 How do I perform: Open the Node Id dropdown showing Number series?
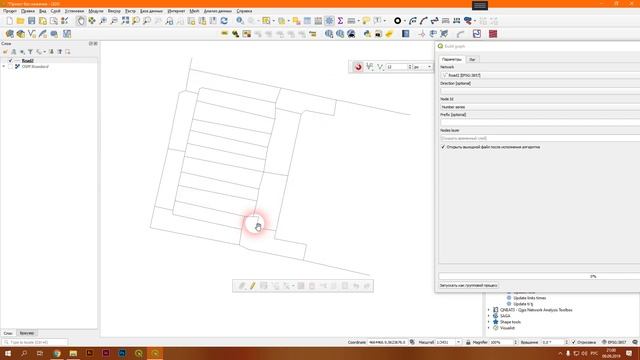(x=540, y=107)
